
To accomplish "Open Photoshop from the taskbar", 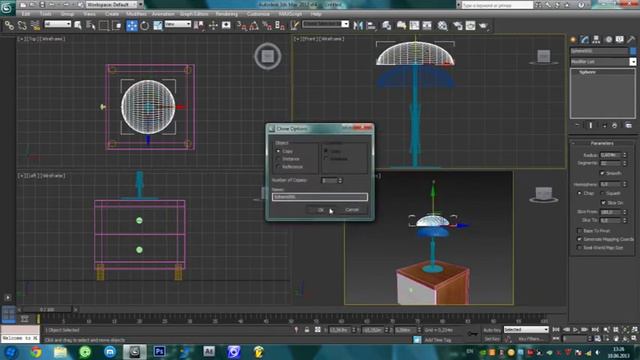I will tap(159, 352).
